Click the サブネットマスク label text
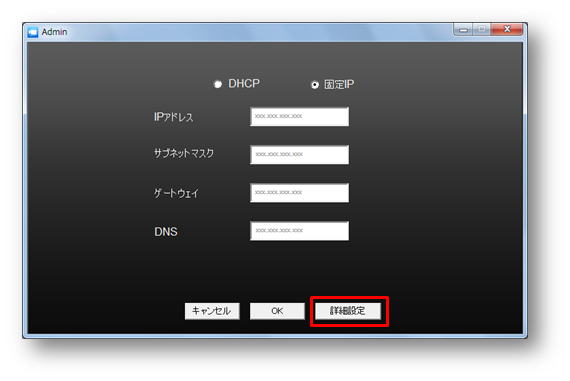This screenshot has height=381, width=570. coord(184,153)
